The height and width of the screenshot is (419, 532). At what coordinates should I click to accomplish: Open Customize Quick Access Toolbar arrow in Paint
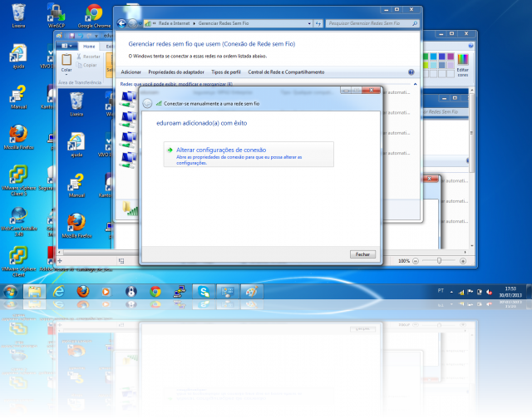pos(96,36)
